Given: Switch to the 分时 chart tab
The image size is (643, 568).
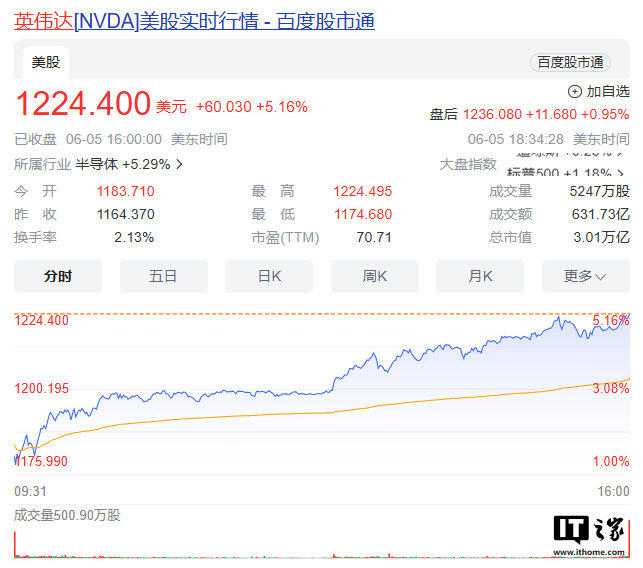Looking at the screenshot, I should 58,276.
